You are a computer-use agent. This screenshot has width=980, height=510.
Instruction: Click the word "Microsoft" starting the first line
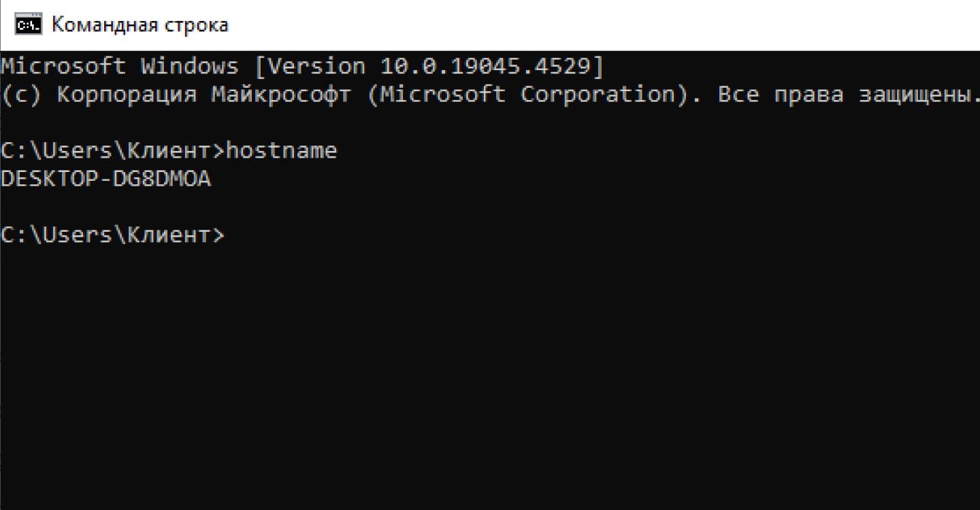63,66
